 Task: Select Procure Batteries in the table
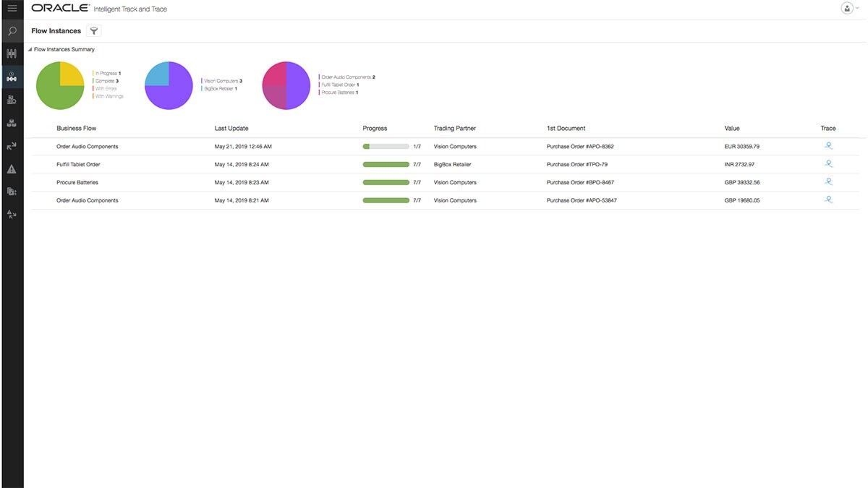(77, 182)
